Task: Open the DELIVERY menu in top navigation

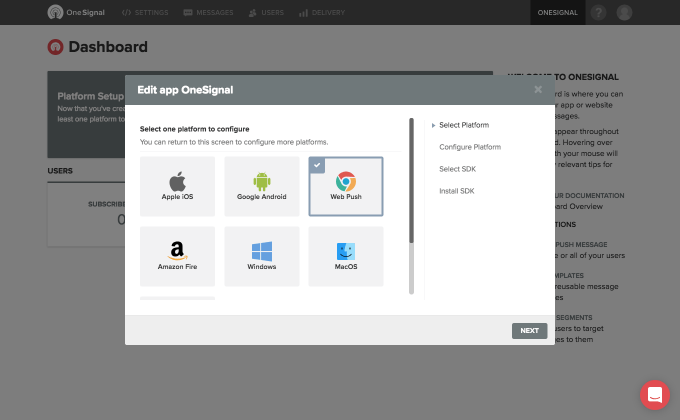Action: pos(322,13)
